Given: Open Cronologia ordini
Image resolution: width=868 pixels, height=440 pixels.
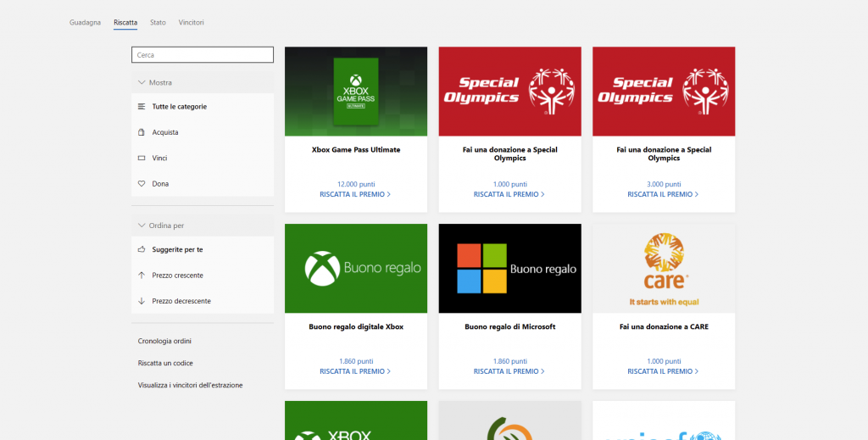Looking at the screenshot, I should (x=164, y=341).
